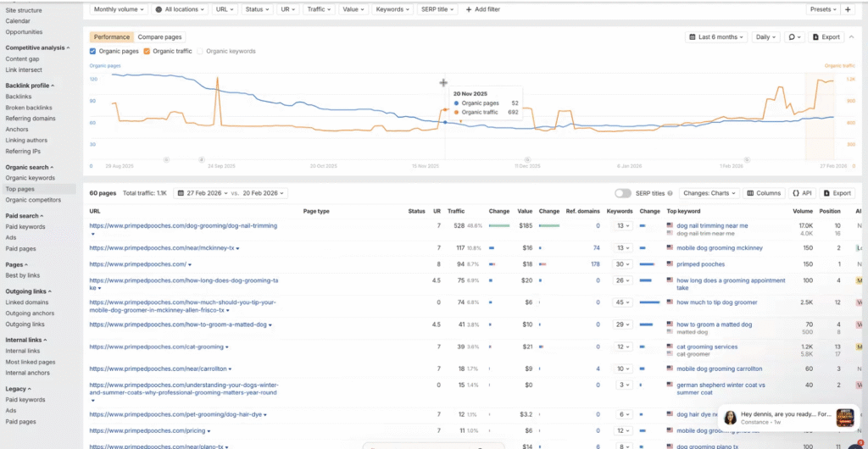Open the Columns settings
This screenshot has width=868, height=449.
click(763, 193)
